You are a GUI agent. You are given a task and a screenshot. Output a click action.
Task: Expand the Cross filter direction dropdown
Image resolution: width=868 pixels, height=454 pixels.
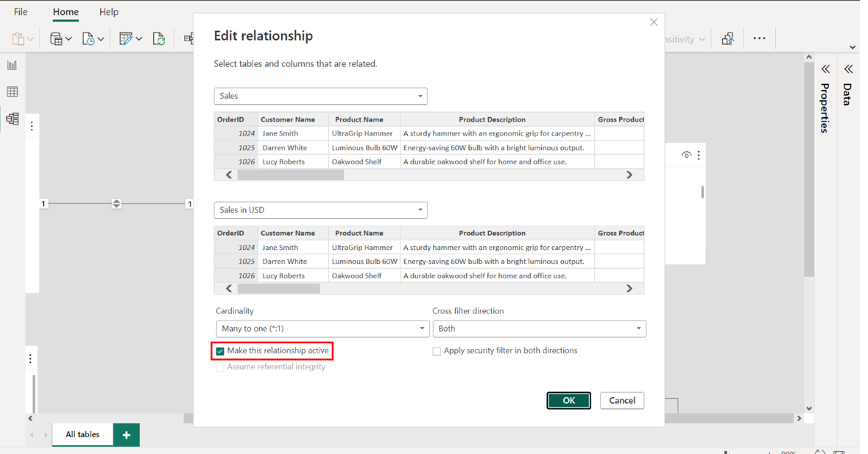pos(539,329)
